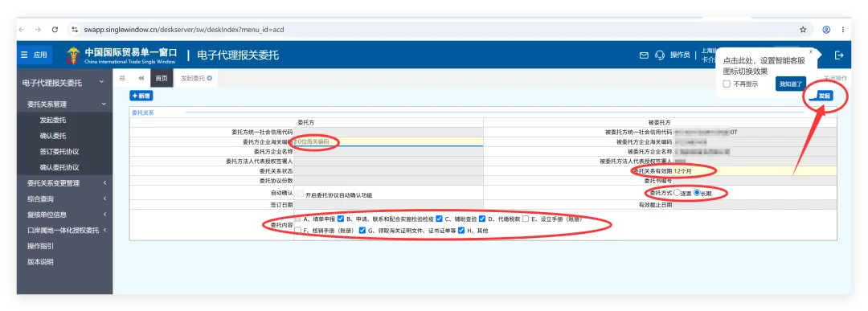Collapse the 电子代理报关委托 sidebar header
Screen dimensions: 868x311
65,83
